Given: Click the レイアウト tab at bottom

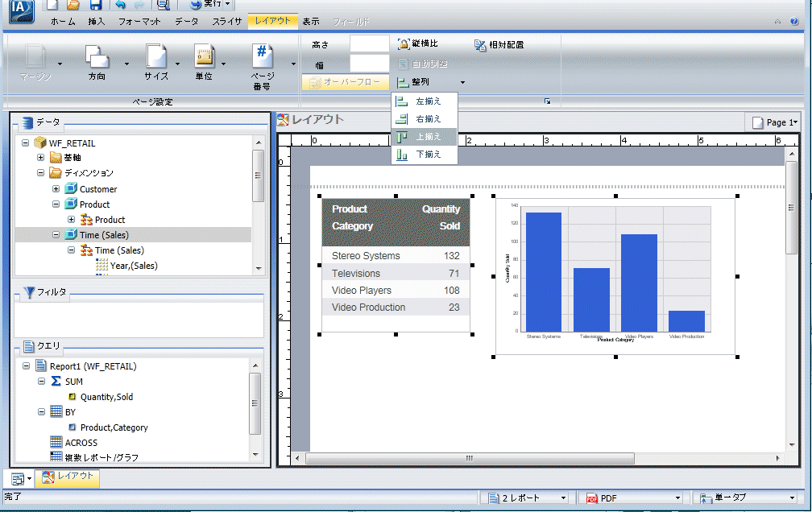Looking at the screenshot, I should click(x=68, y=477).
